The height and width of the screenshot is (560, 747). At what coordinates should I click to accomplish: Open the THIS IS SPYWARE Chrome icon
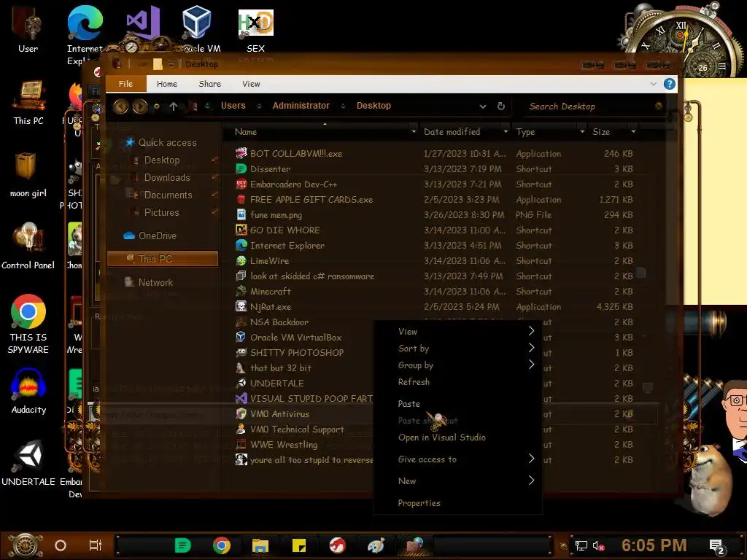[28, 324]
